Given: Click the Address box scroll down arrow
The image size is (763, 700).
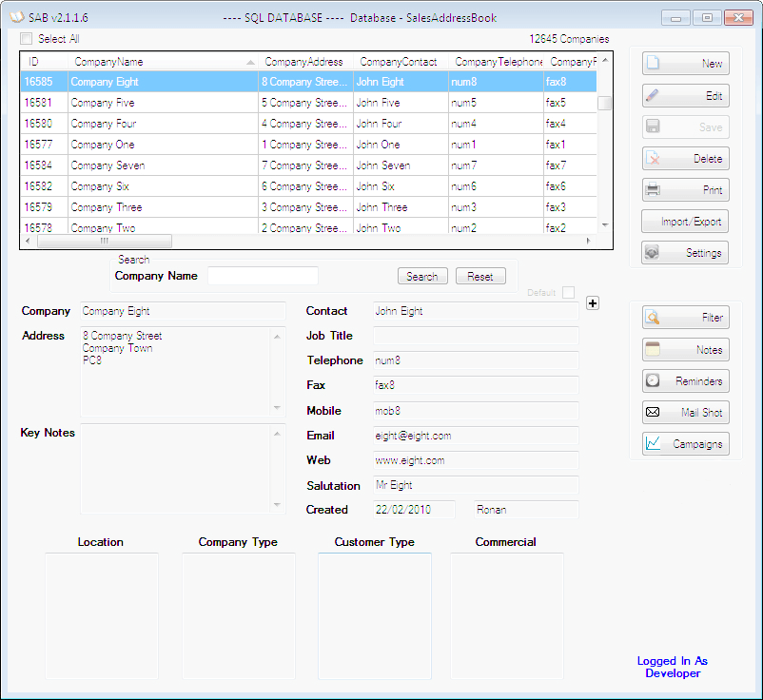Looking at the screenshot, I should point(277,408).
